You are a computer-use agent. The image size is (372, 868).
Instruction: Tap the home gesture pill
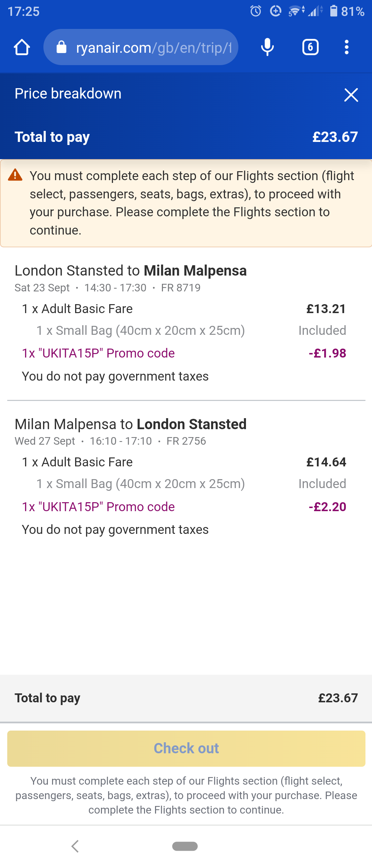point(185,846)
